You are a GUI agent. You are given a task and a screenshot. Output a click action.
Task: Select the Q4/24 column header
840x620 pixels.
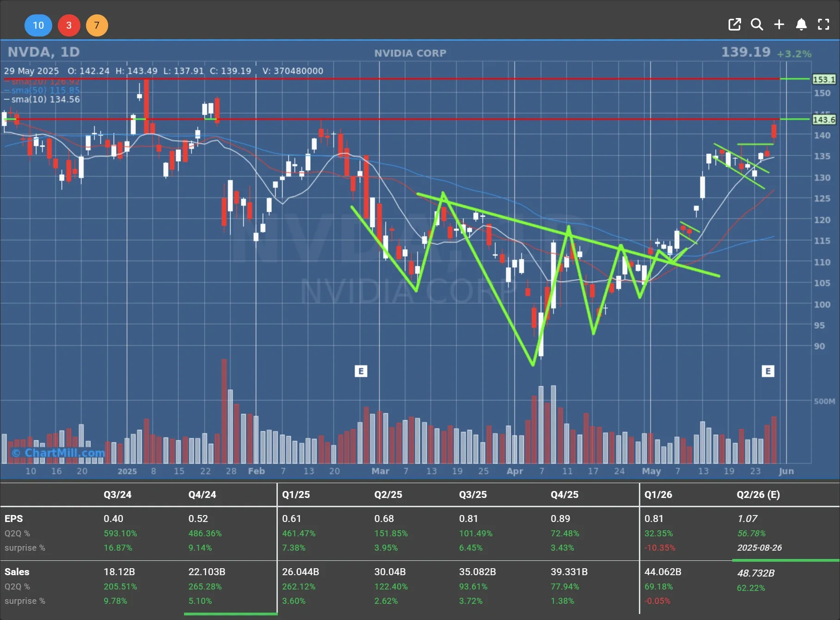pos(202,494)
